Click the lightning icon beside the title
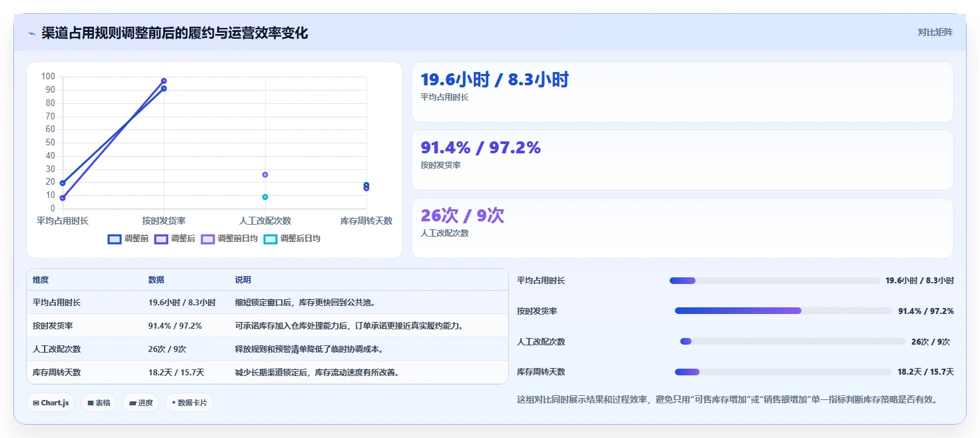 tap(32, 33)
